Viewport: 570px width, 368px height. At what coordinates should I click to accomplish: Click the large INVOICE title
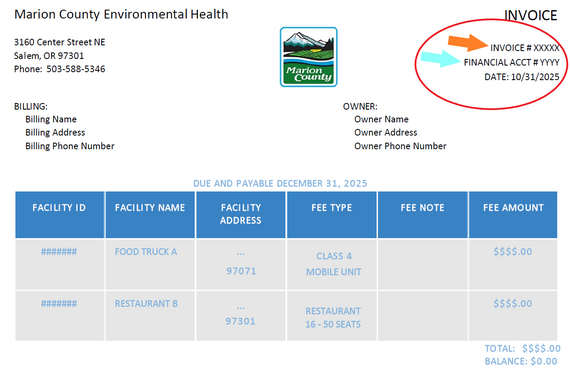[530, 15]
